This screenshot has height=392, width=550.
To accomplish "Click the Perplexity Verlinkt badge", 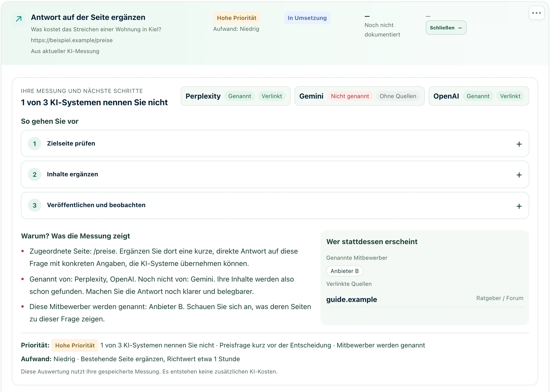I will [272, 96].
